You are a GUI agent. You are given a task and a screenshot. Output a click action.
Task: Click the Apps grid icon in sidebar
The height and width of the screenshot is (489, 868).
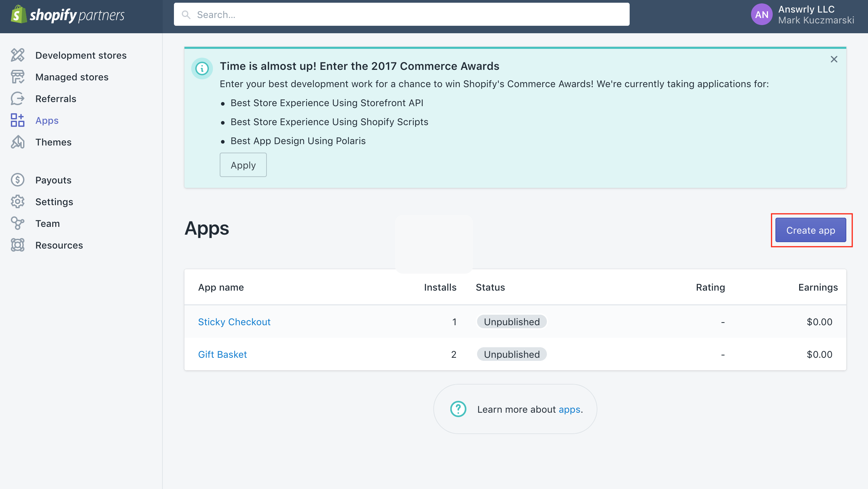pos(18,120)
